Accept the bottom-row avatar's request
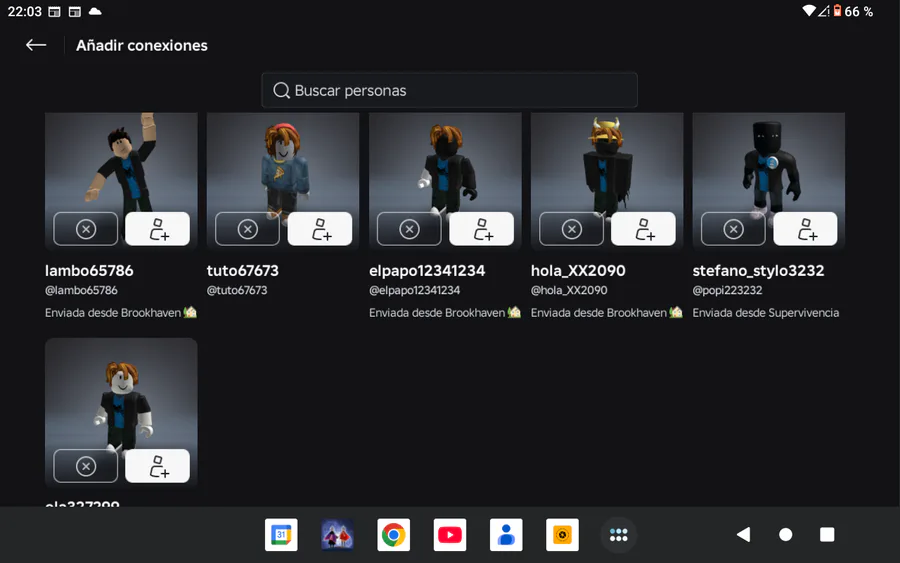Image resolution: width=900 pixels, height=563 pixels. (157, 466)
